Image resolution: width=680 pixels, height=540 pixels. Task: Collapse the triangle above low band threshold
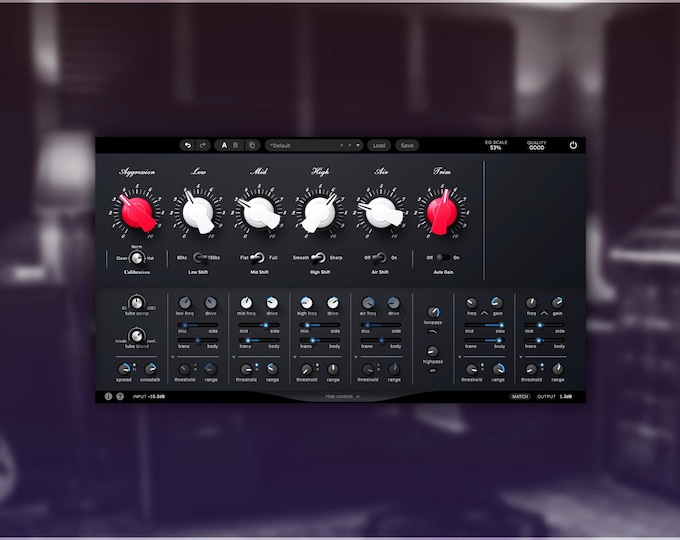pyautogui.click(x=173, y=357)
